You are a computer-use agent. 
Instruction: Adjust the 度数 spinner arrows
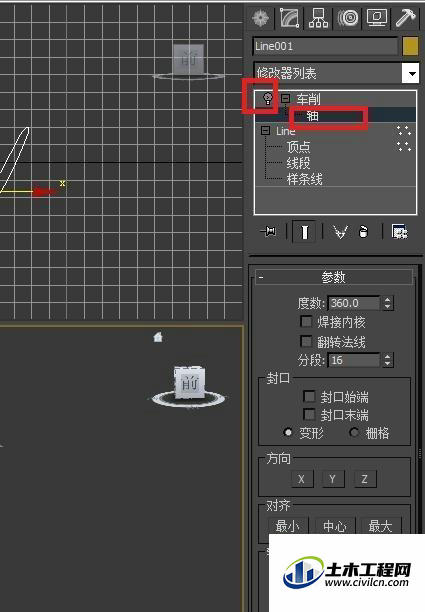pyautogui.click(x=388, y=303)
